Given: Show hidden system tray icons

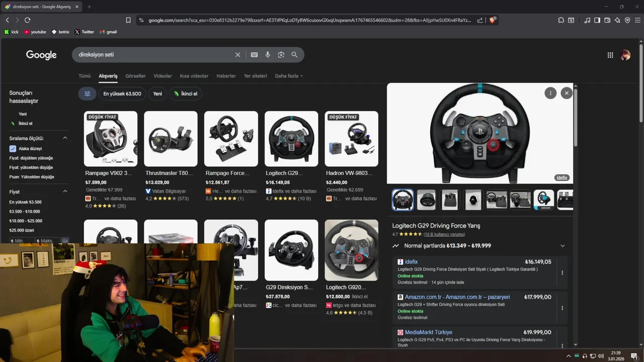Looking at the screenshot, I should pyautogui.click(x=569, y=356).
